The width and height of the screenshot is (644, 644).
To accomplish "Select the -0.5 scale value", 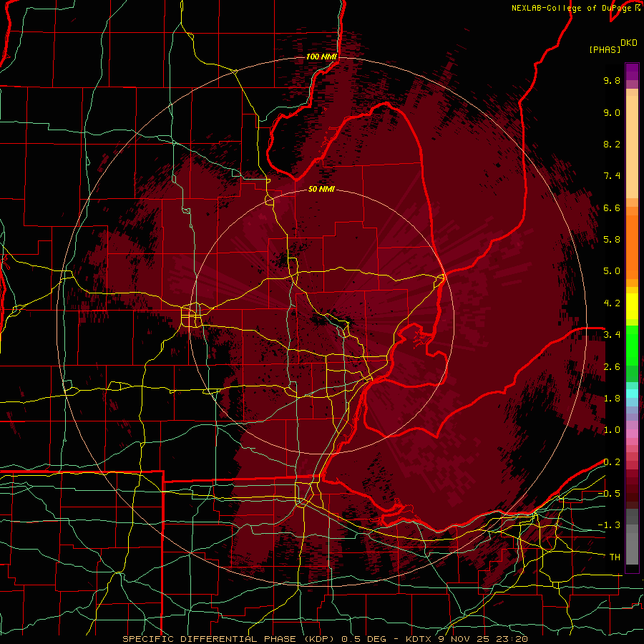I will (x=609, y=494).
